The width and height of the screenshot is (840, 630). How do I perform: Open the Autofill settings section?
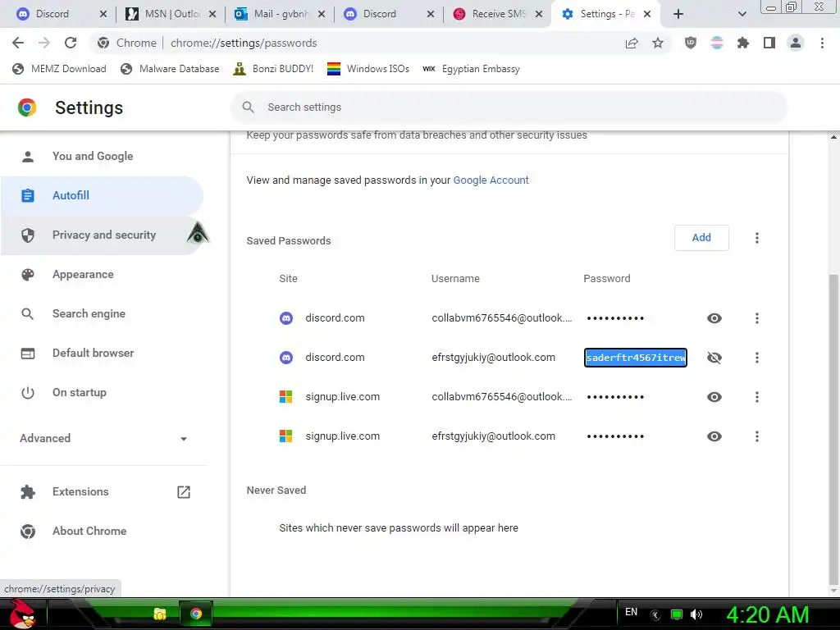[102, 195]
